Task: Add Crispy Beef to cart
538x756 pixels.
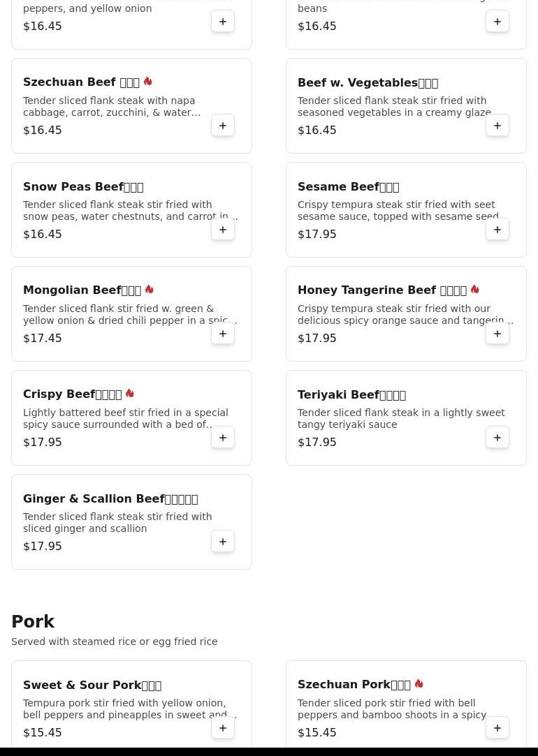Action: click(223, 438)
